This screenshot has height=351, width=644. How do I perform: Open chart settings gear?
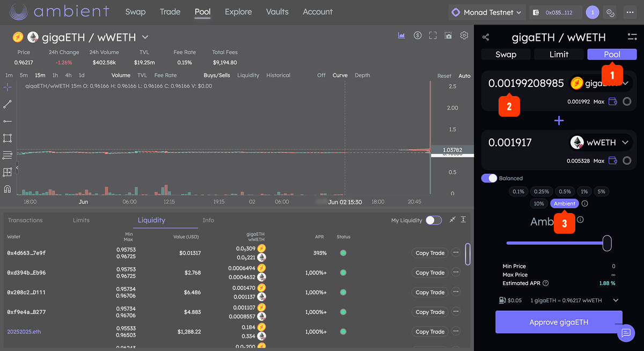[x=464, y=35]
